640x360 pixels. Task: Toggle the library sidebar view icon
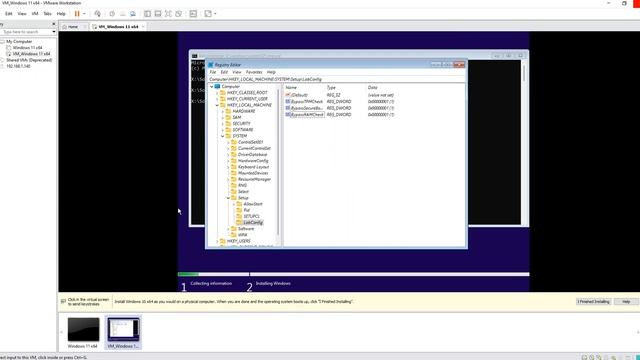(x=147, y=13)
